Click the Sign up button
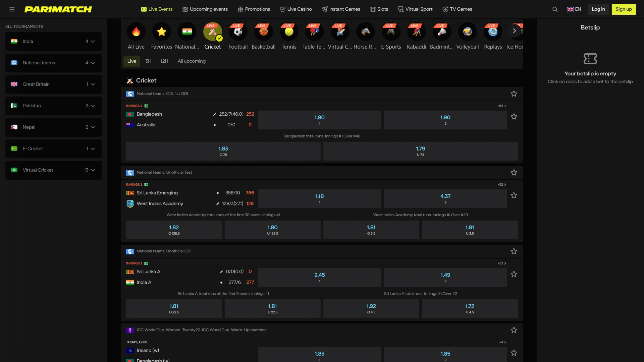The width and height of the screenshot is (644, 362). 624,9
